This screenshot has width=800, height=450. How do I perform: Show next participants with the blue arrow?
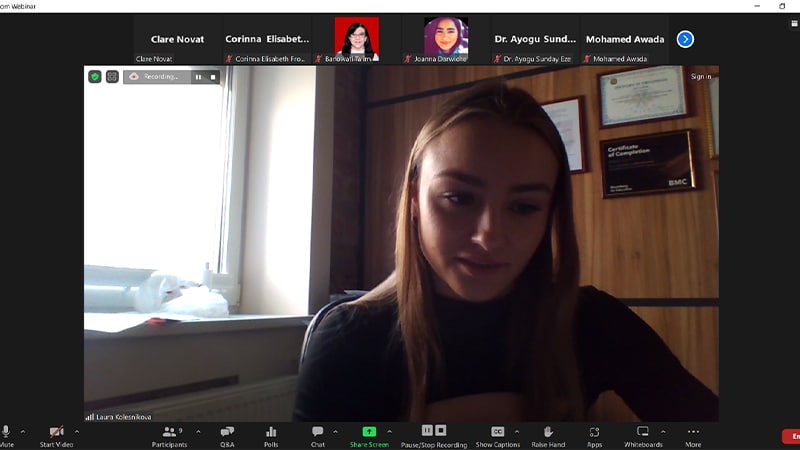click(685, 39)
